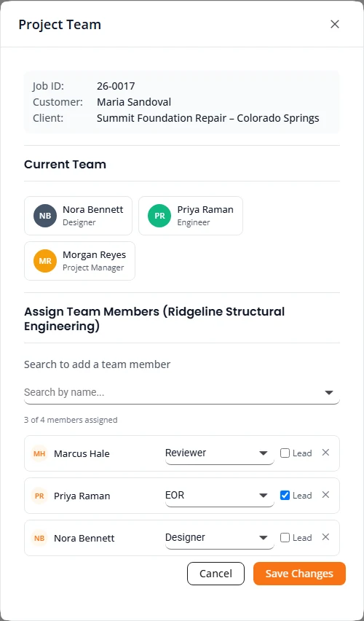Click the Search by name field
364x621 pixels.
tap(182, 392)
